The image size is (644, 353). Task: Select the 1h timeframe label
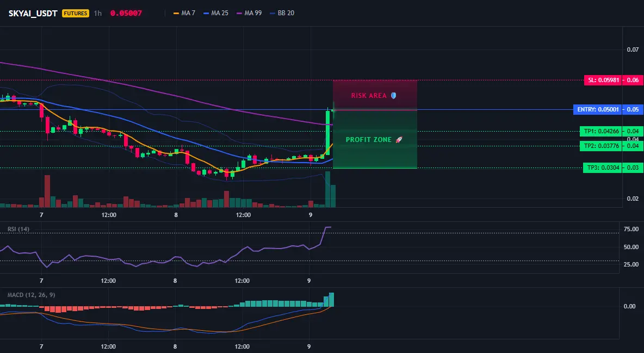click(x=98, y=13)
